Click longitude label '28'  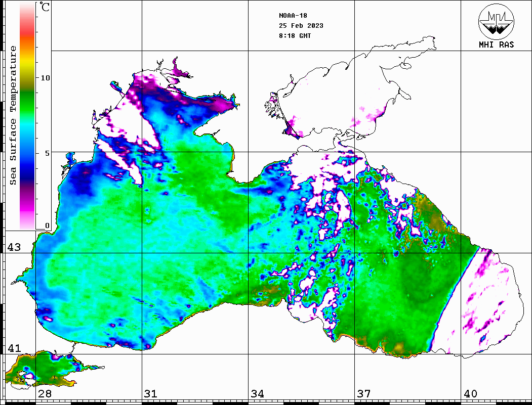coord(45,394)
